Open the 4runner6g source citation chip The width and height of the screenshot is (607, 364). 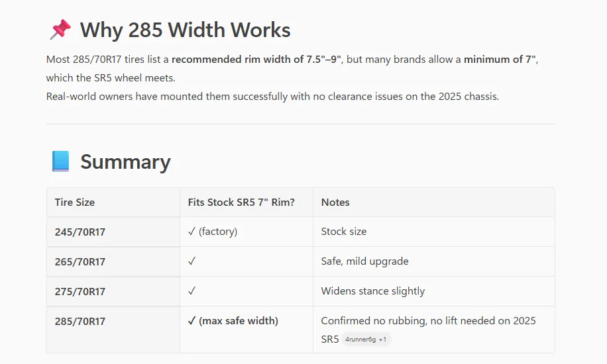[x=360, y=340]
